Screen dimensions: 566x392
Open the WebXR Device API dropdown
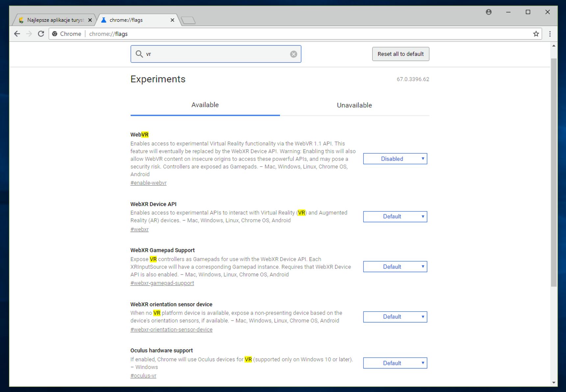pos(395,217)
